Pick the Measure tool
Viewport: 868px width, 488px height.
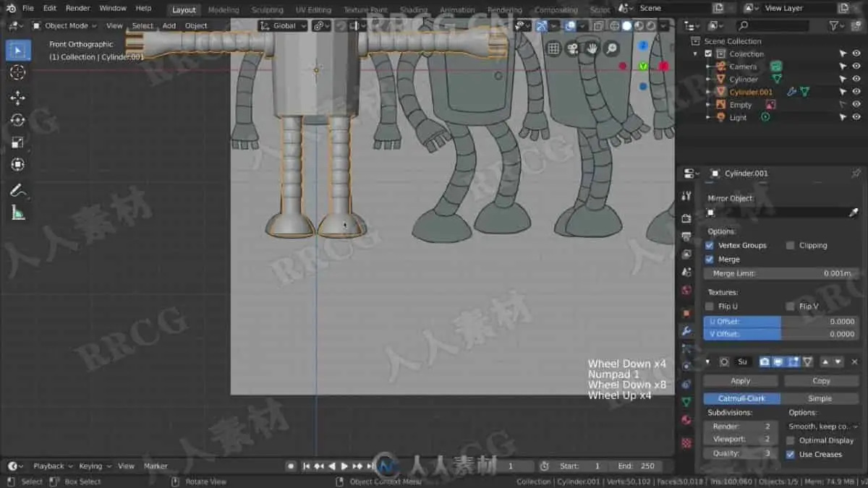click(x=18, y=213)
